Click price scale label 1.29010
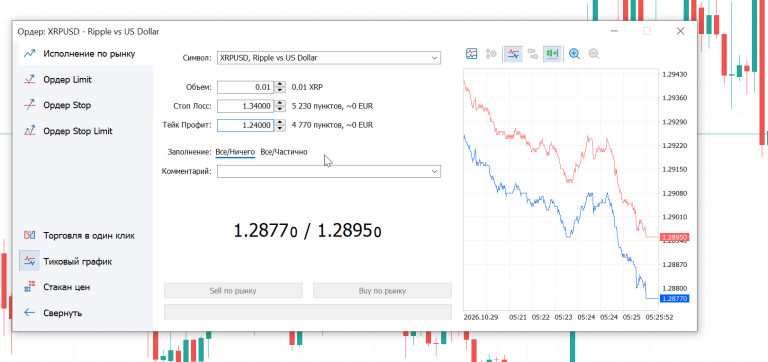Screen dimensions: 768x362 [x=674, y=217]
